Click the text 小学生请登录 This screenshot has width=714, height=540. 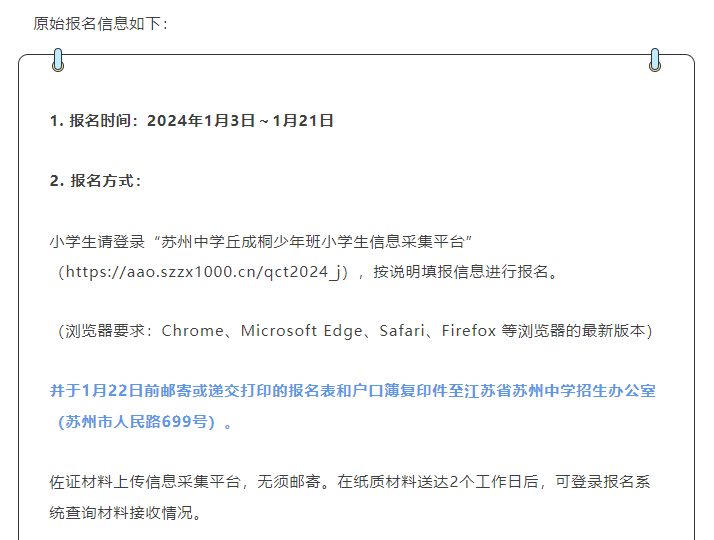pyautogui.click(x=97, y=242)
